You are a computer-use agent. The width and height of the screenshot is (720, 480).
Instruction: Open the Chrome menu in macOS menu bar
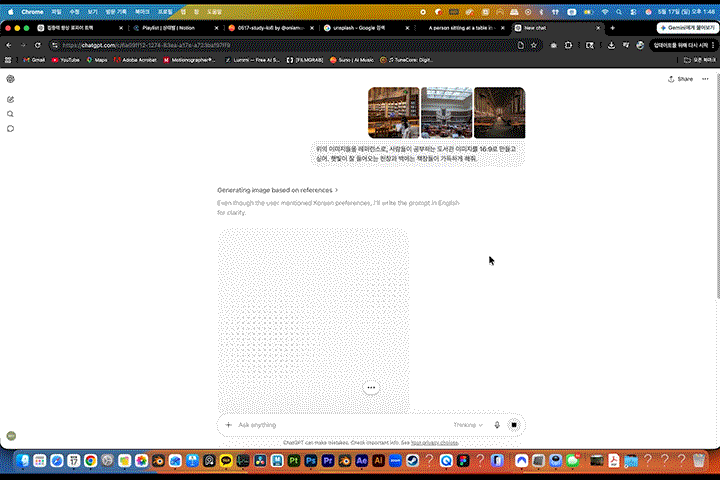32,12
